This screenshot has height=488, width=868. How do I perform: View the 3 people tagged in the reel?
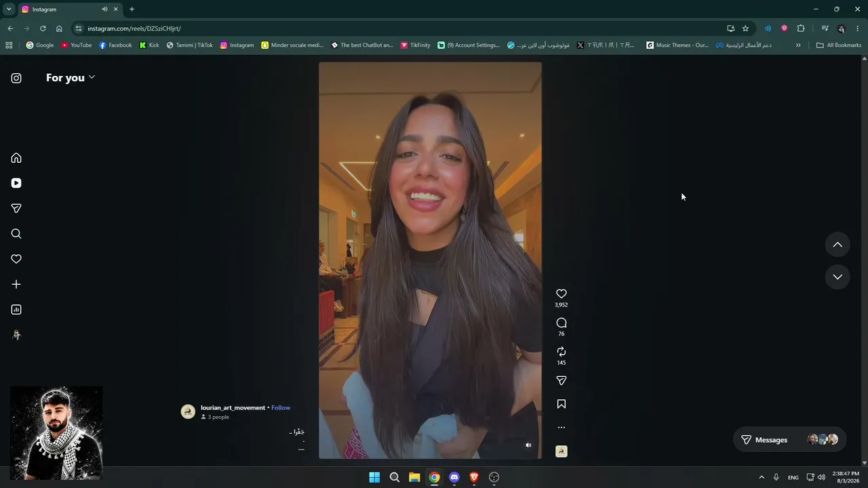click(215, 418)
